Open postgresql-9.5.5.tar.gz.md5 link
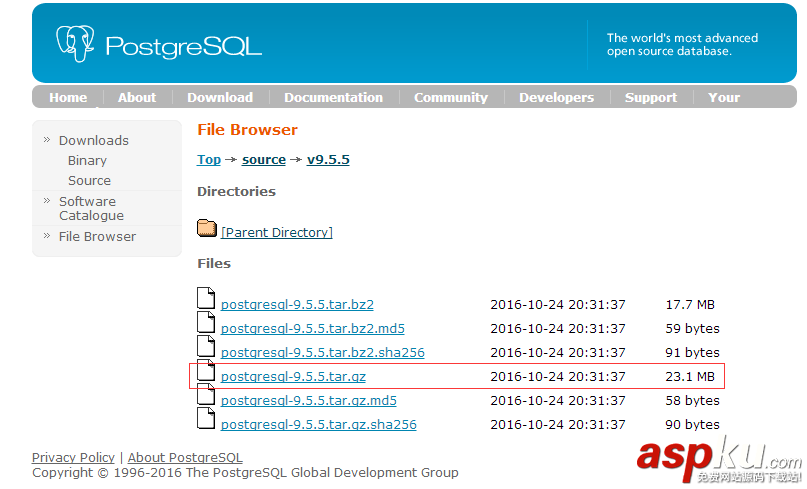 point(309,400)
